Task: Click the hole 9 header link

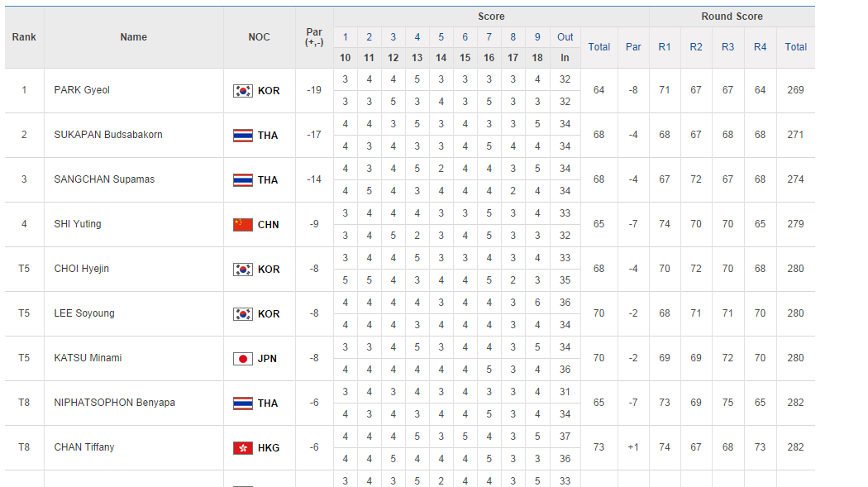Action: pos(537,37)
